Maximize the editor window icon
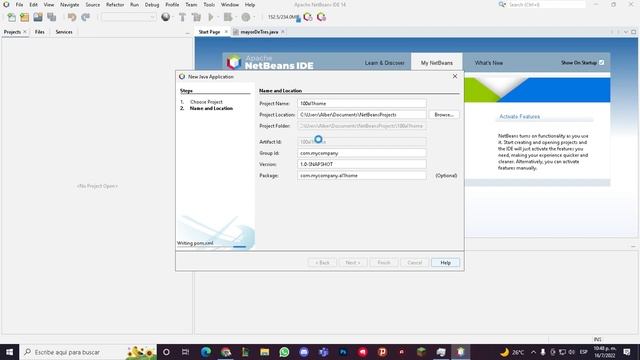640x360 pixels. coord(633,32)
